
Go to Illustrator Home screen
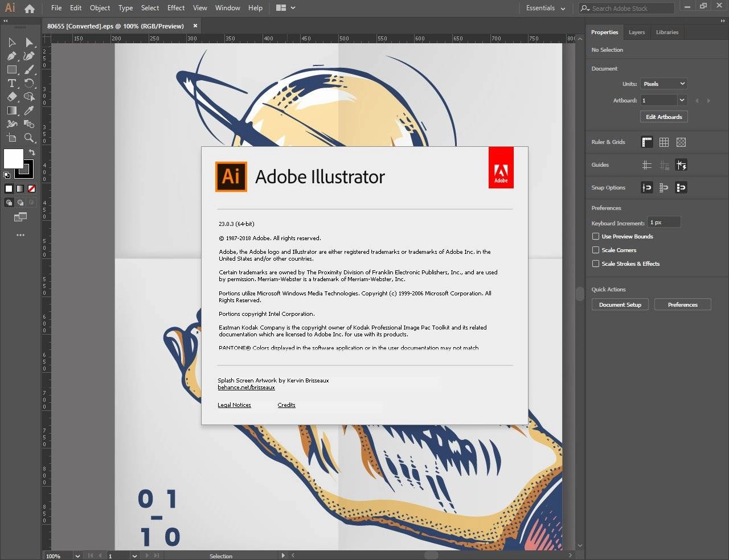coord(30,9)
